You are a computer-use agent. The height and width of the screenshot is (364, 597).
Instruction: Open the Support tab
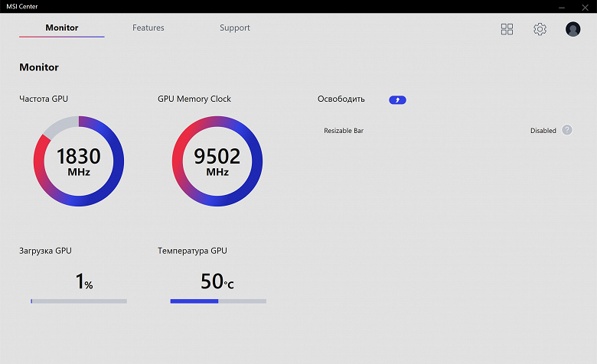235,28
